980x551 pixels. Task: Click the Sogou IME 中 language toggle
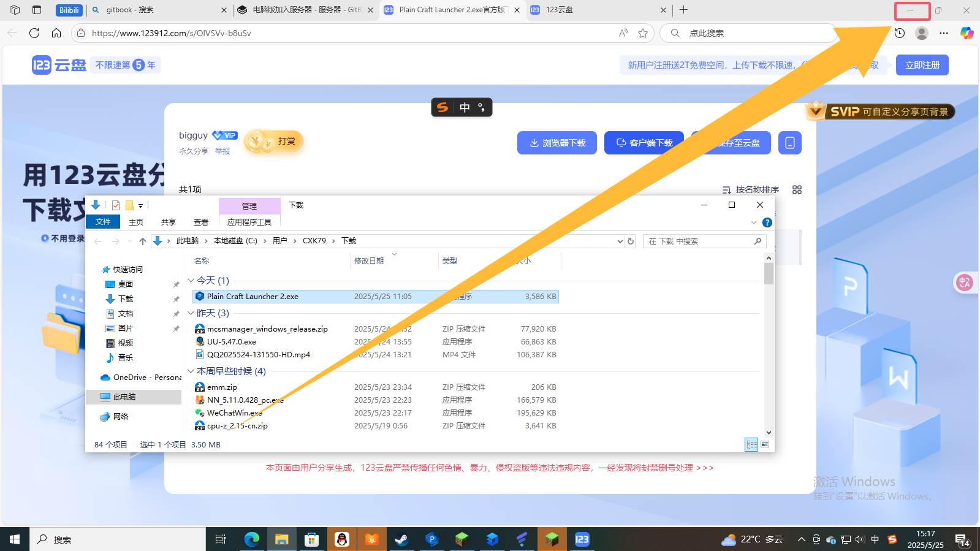(465, 108)
